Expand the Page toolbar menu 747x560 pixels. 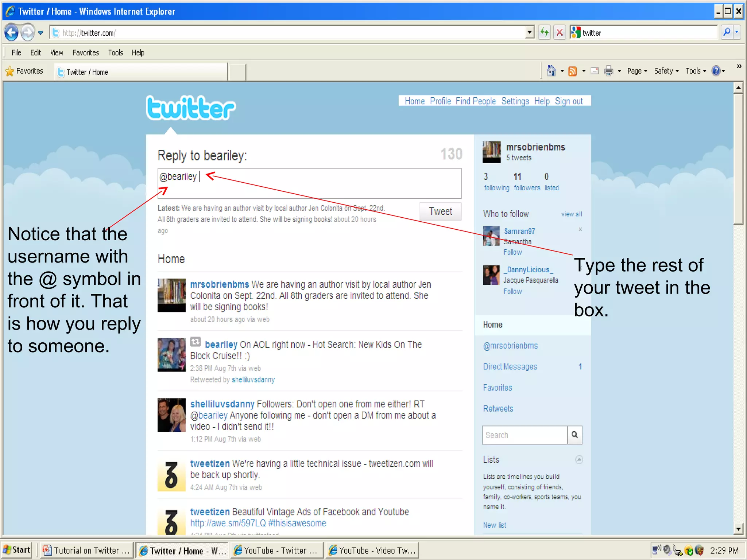coord(637,71)
